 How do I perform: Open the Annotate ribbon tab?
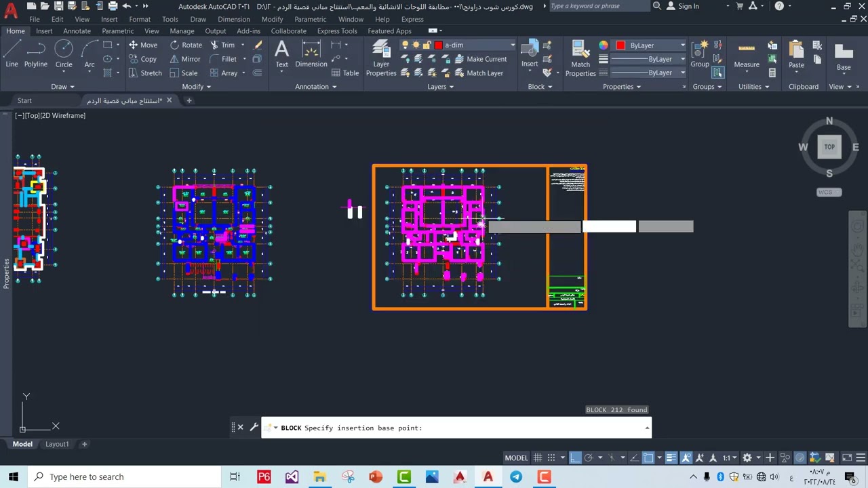[77, 31]
